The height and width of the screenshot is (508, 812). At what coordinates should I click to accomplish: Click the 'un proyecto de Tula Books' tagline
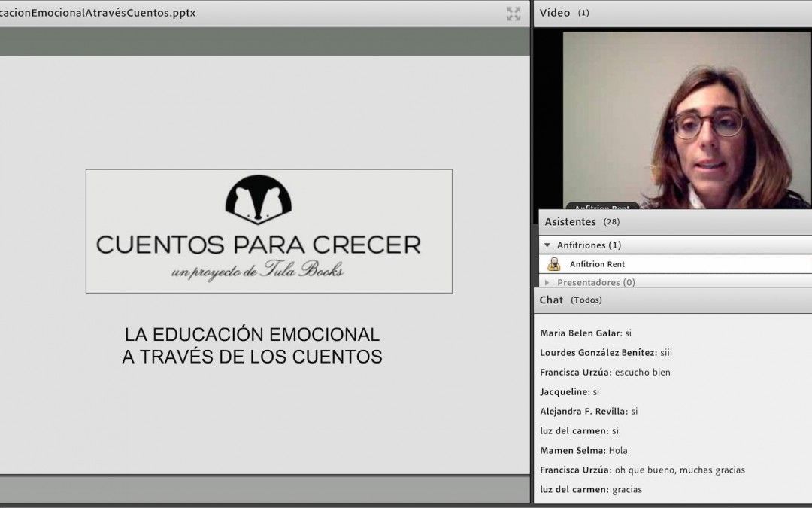257,270
